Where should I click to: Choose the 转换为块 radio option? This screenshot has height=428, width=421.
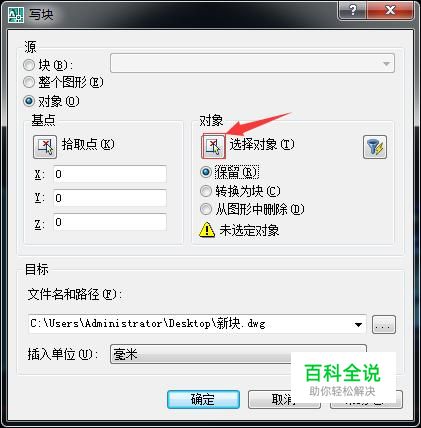click(x=206, y=191)
